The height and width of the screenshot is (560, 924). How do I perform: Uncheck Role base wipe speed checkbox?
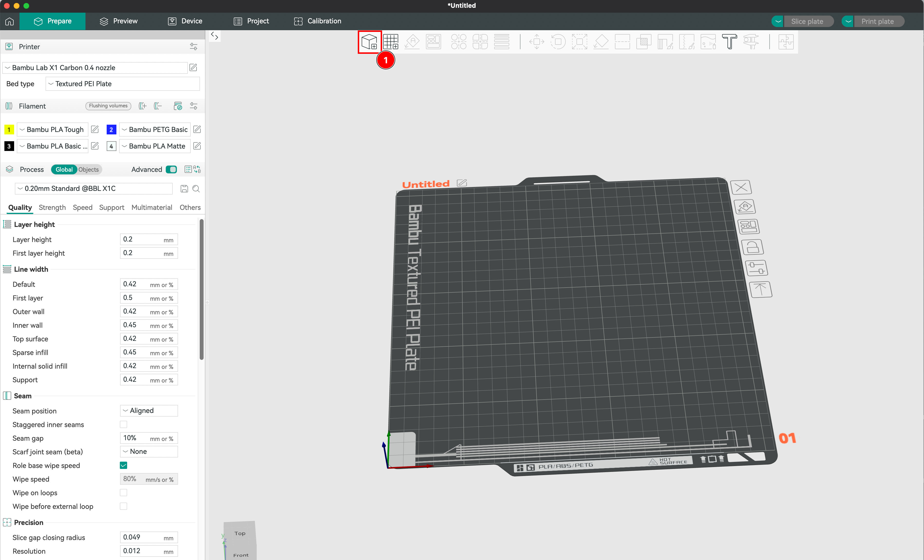(123, 465)
